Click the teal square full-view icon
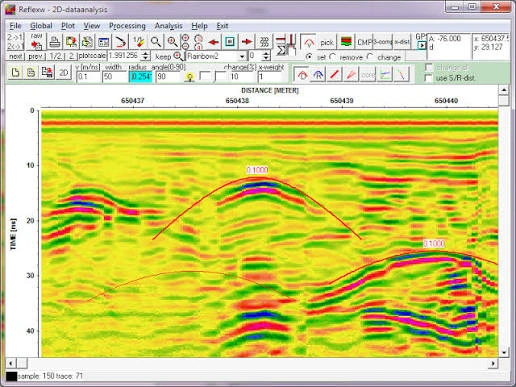Image resolution: width=516 pixels, height=387 pixels. click(x=230, y=42)
